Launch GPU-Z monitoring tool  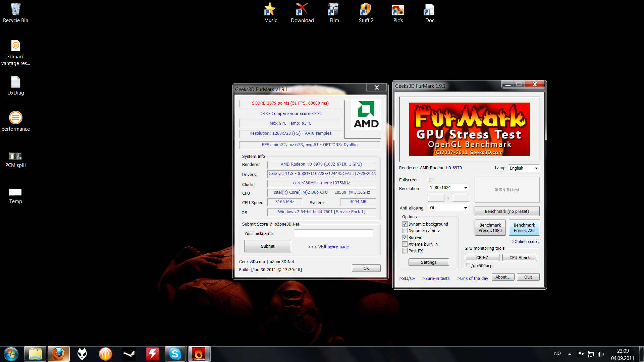point(482,257)
